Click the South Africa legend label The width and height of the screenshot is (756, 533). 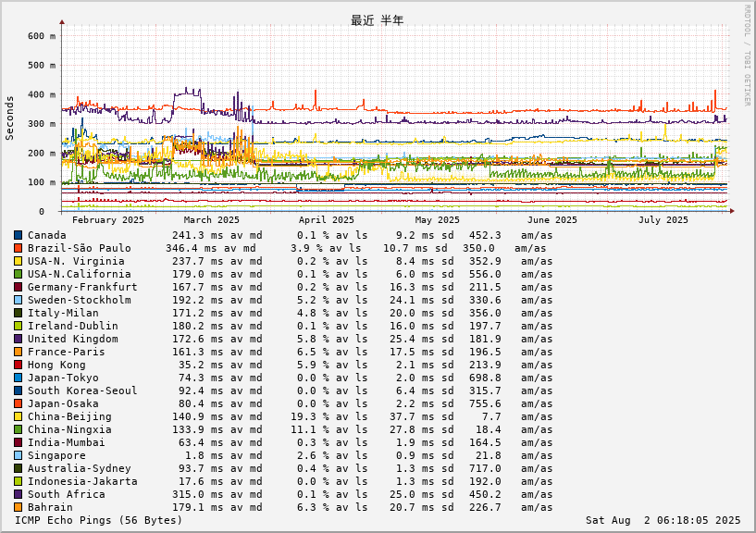click(x=66, y=494)
